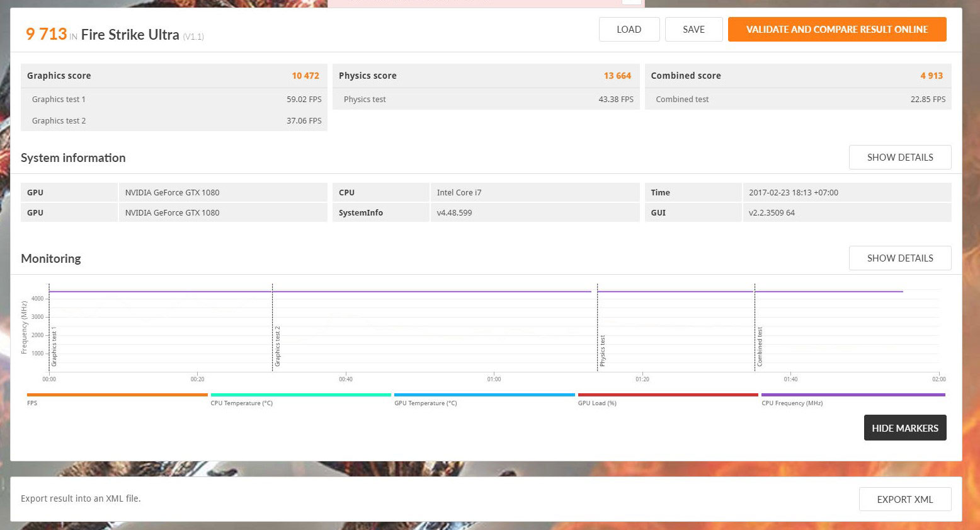Toggle purple CPU Frequency legend series

pyautogui.click(x=853, y=399)
